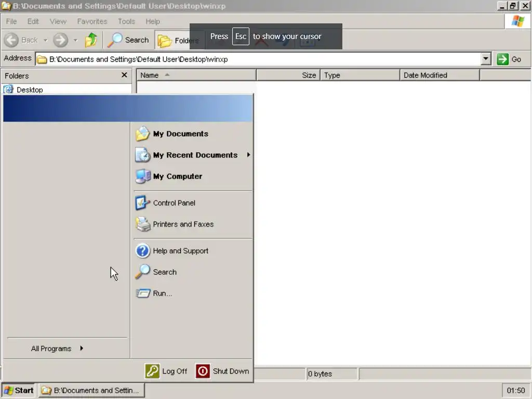Open My Computer from Start menu
The width and height of the screenshot is (532, 399).
193,177
